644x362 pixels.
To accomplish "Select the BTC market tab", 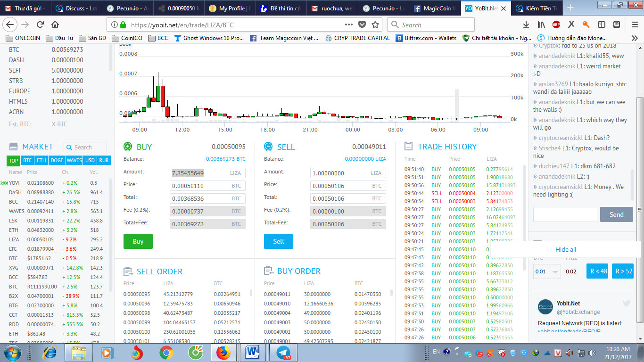I will tap(27, 160).
